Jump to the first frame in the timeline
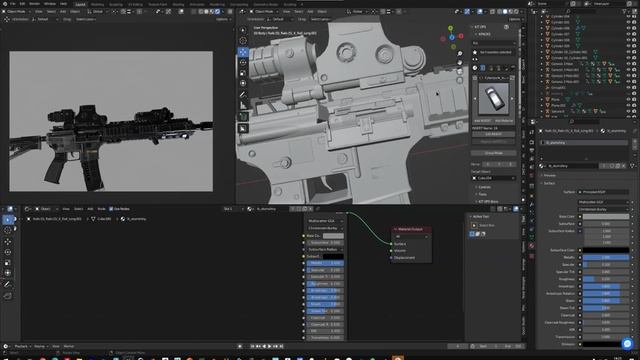Screen dimensions: 640x360 (x=252, y=346)
